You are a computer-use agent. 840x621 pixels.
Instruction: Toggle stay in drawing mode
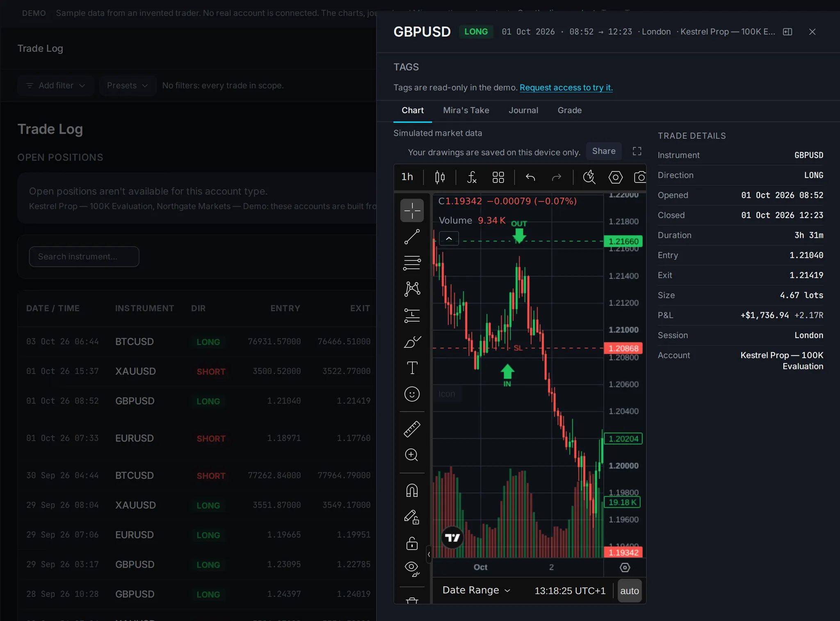coord(412,517)
